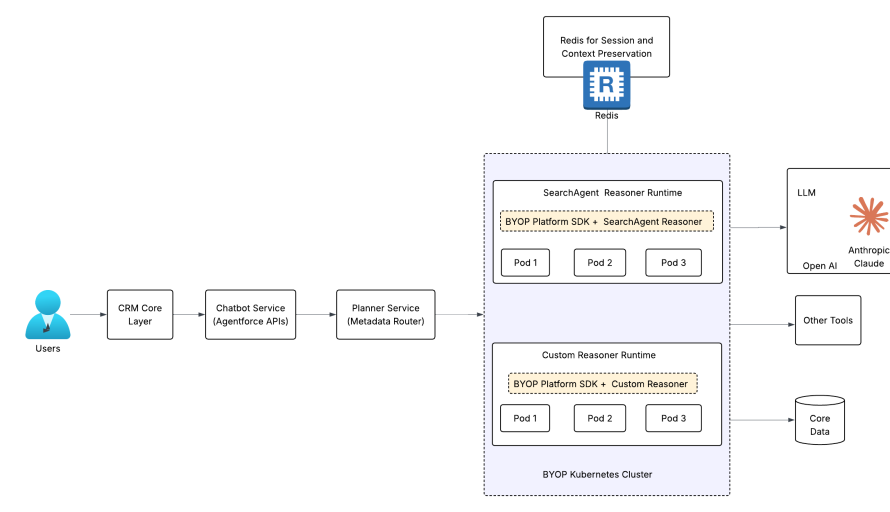
Task: Select Pod 1 in Custom Reasoner Runtime
Action: pyautogui.click(x=525, y=418)
